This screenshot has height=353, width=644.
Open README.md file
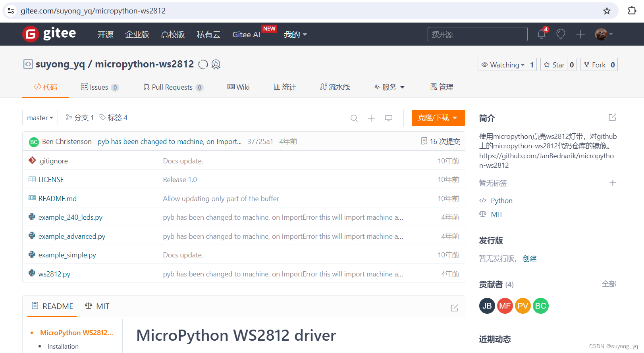pyautogui.click(x=58, y=199)
